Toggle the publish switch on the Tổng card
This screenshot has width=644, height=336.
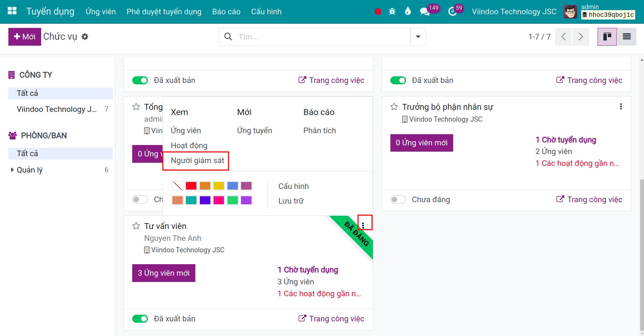click(140, 200)
